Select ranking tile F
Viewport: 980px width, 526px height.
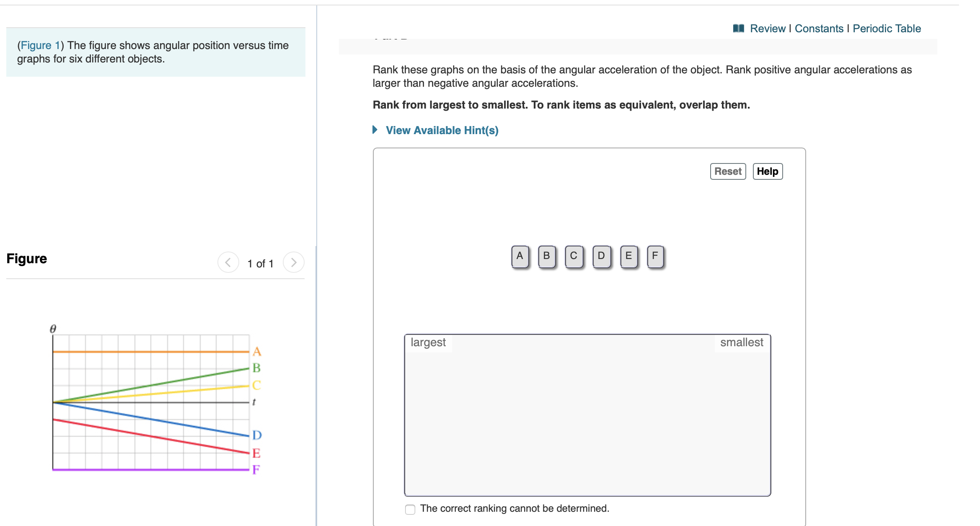(x=655, y=256)
